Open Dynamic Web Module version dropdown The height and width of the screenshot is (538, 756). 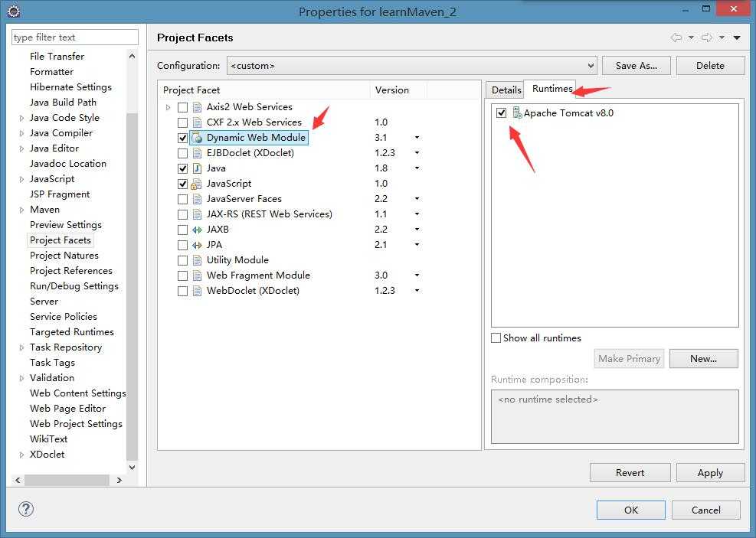[417, 138]
